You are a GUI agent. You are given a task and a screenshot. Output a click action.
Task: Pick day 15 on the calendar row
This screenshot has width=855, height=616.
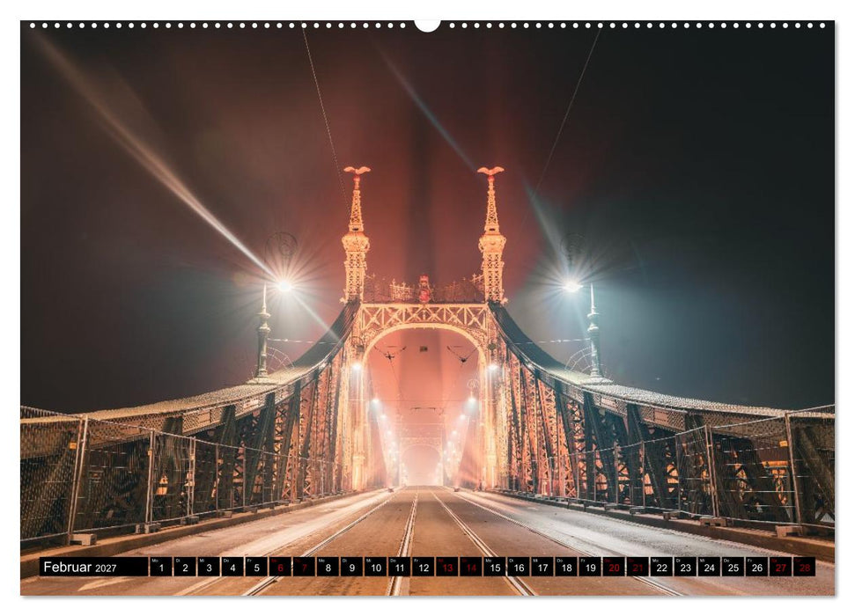tap(495, 567)
